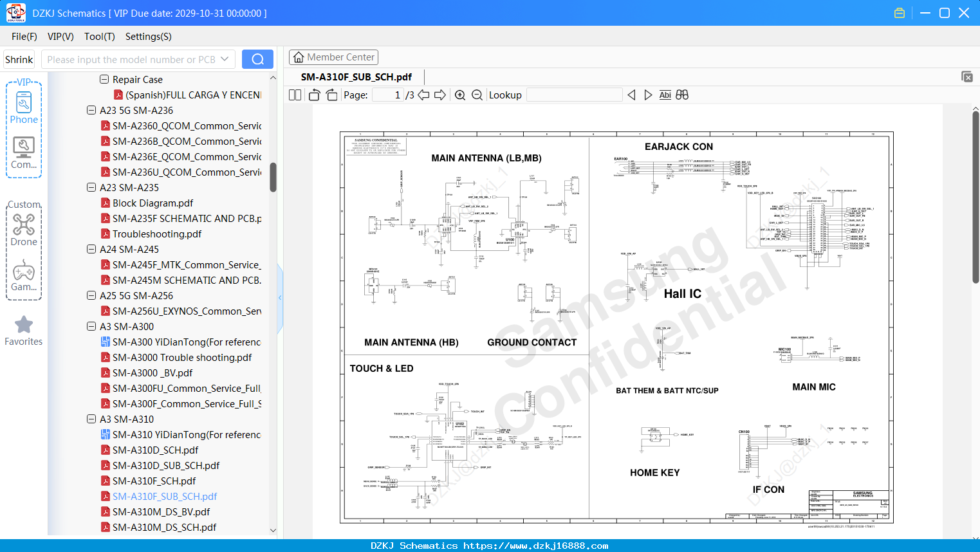Viewport: 980px width, 552px height.
Task: Click the page number field
Action: pos(389,95)
